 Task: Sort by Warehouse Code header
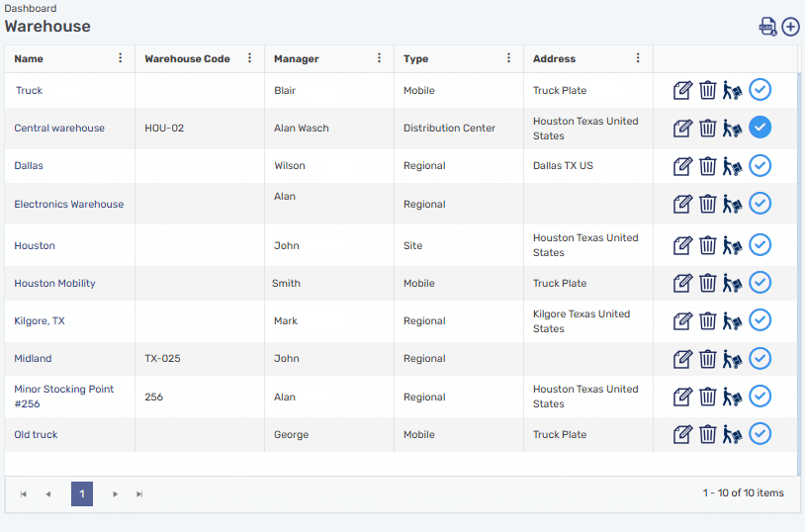[187, 59]
